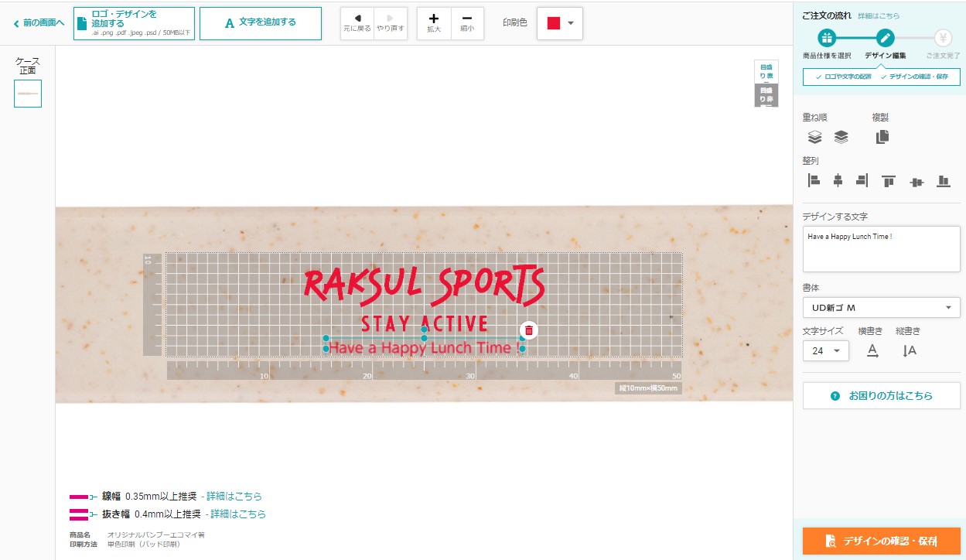Select the RAKSUL SPORTS logo text on canvas
Screen dimensions: 966x560
coord(424,285)
